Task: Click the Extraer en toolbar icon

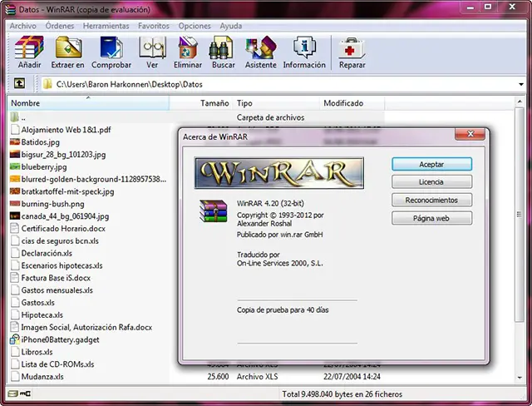Action: click(68, 51)
